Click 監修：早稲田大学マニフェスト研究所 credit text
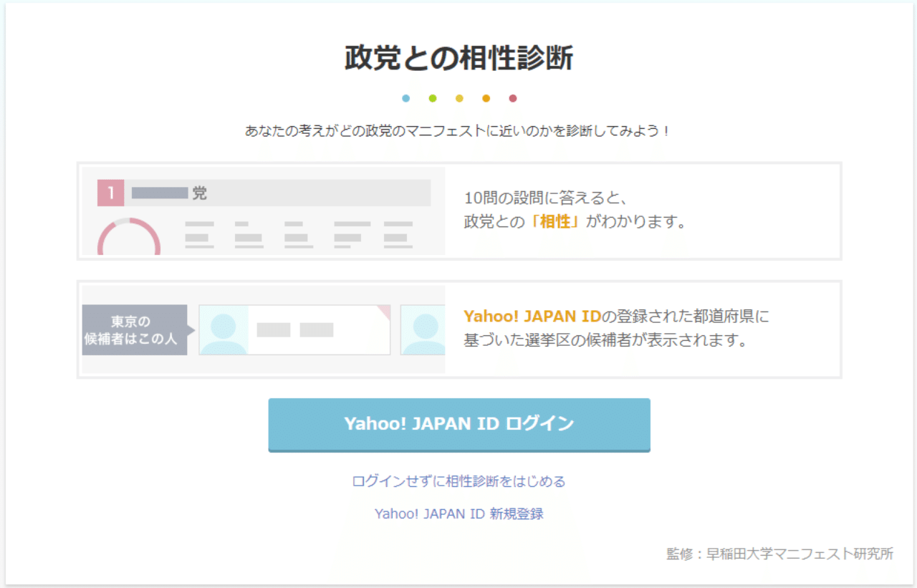Screen dimensions: 917x588 (x=780, y=554)
